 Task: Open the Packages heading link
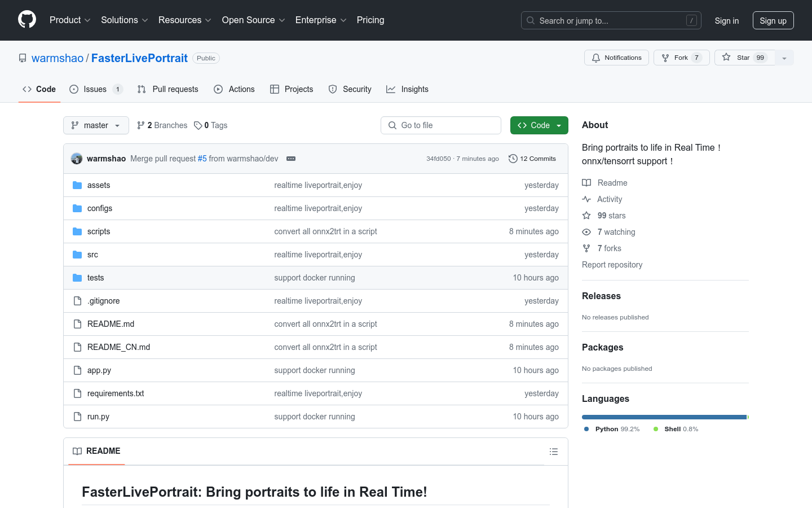tap(602, 347)
